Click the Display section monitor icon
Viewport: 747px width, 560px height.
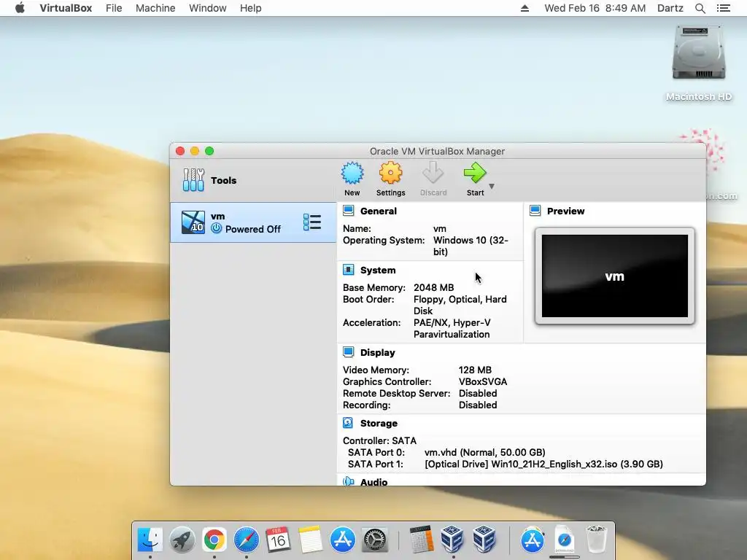(x=348, y=352)
